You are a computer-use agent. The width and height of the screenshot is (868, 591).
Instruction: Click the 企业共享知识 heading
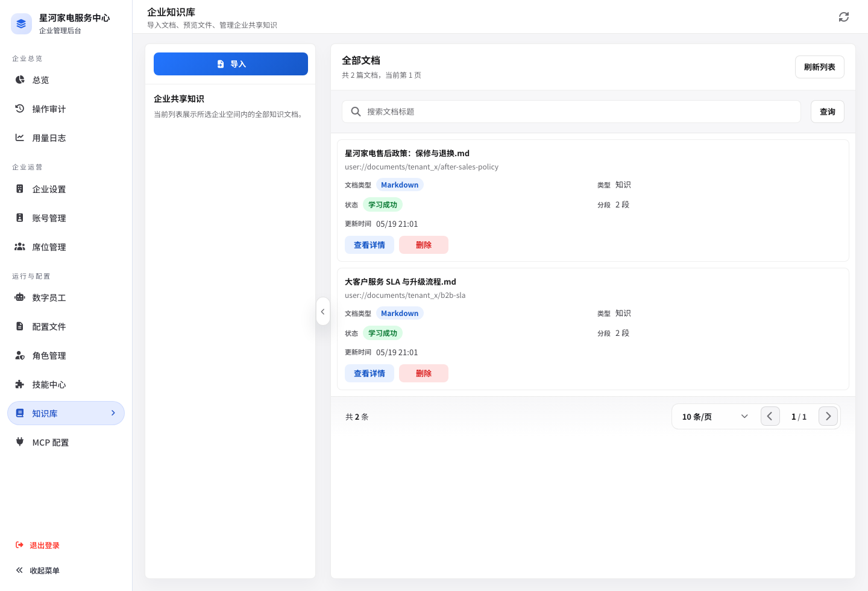coord(179,99)
